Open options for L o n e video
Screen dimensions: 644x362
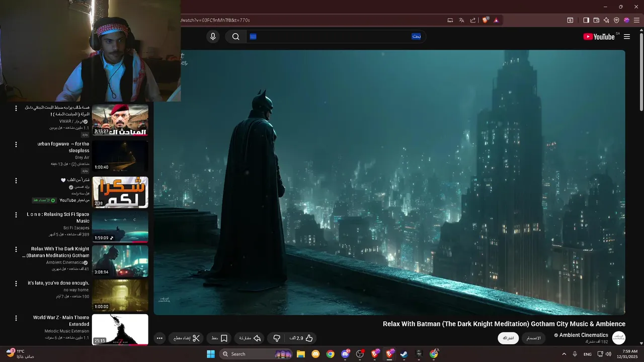[x=16, y=215]
